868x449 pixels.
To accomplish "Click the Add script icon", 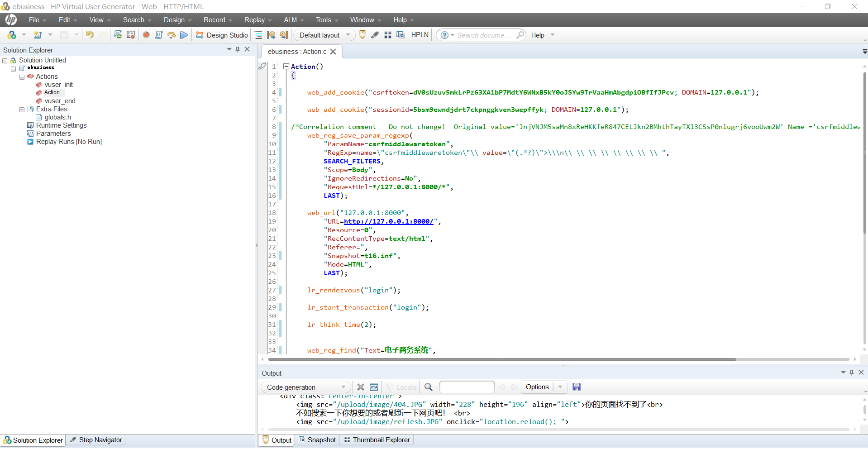I will click(x=38, y=35).
